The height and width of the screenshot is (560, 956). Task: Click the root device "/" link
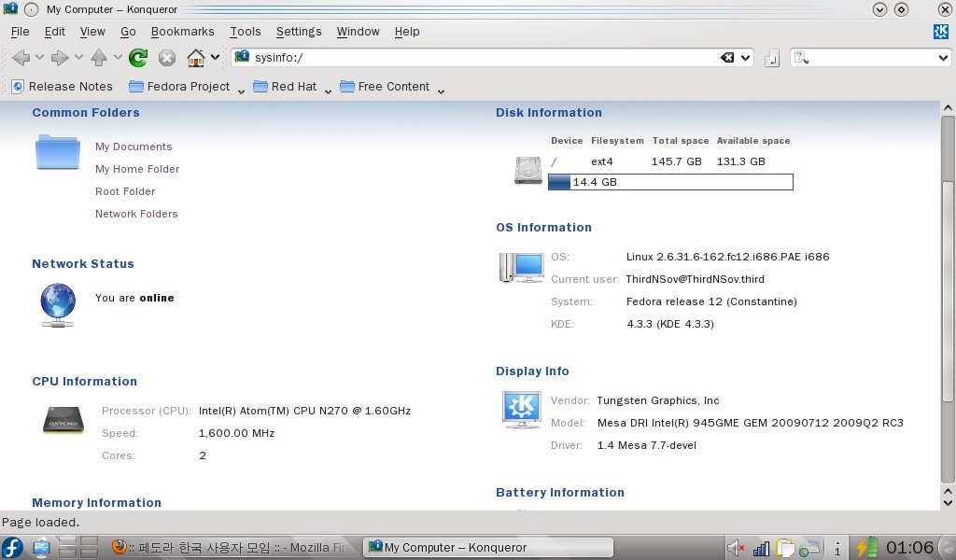[x=554, y=162]
